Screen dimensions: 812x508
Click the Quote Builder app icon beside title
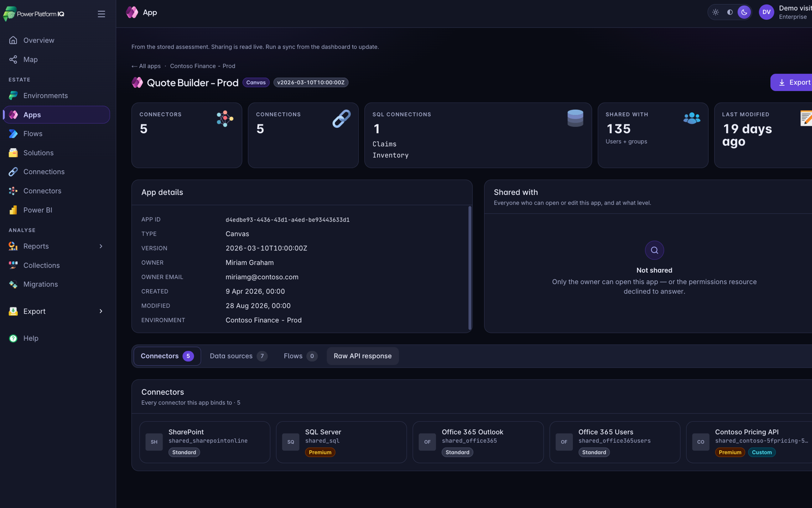[x=137, y=82]
